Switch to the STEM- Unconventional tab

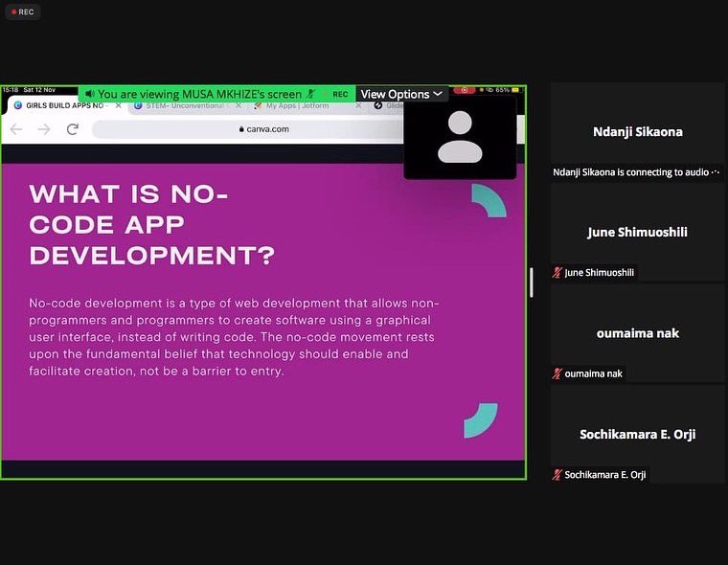pos(186,106)
